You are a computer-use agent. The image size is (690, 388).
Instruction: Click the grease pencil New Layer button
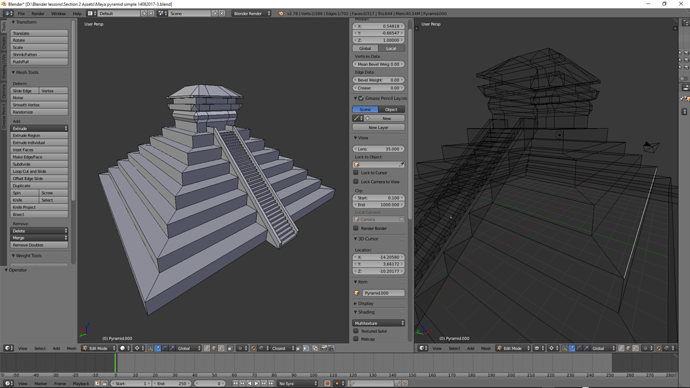point(378,127)
